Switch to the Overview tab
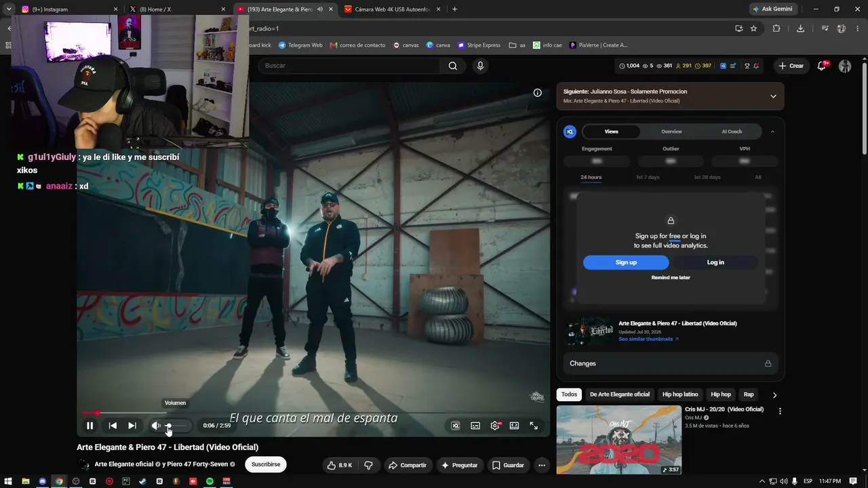The image size is (868, 488). point(671,131)
